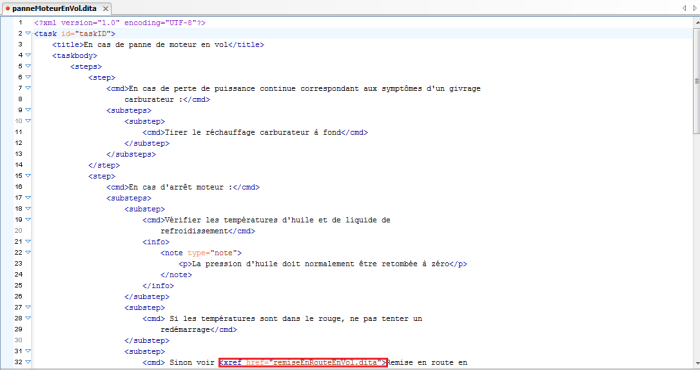This screenshot has width=700, height=370.
Task: Collapse the cmd fold on line 28
Action: tap(28, 318)
